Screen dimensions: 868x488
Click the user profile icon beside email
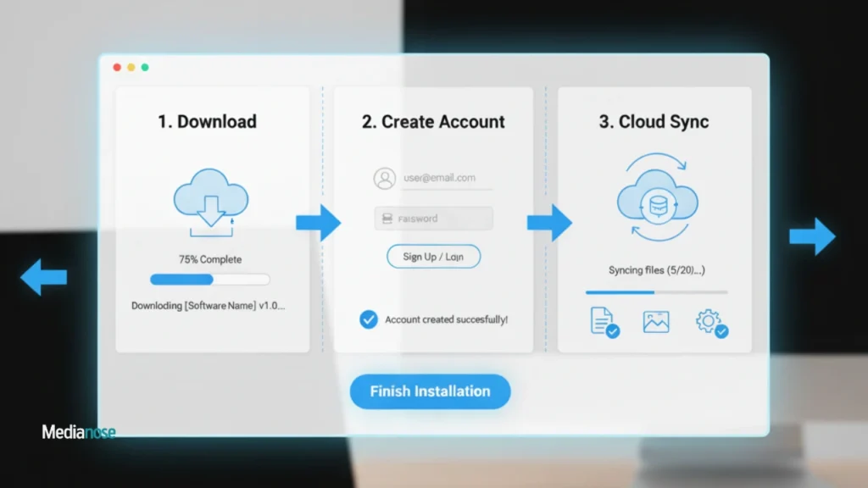tap(385, 179)
